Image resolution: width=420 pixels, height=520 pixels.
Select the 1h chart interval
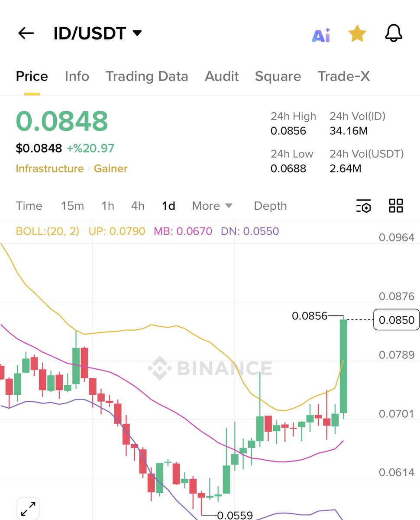[108, 206]
